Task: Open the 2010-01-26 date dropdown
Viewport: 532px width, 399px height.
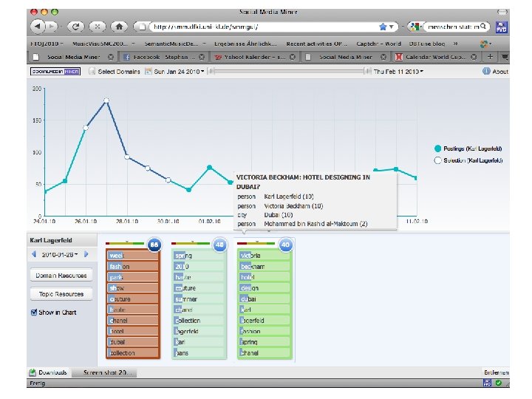Action: (x=60, y=254)
